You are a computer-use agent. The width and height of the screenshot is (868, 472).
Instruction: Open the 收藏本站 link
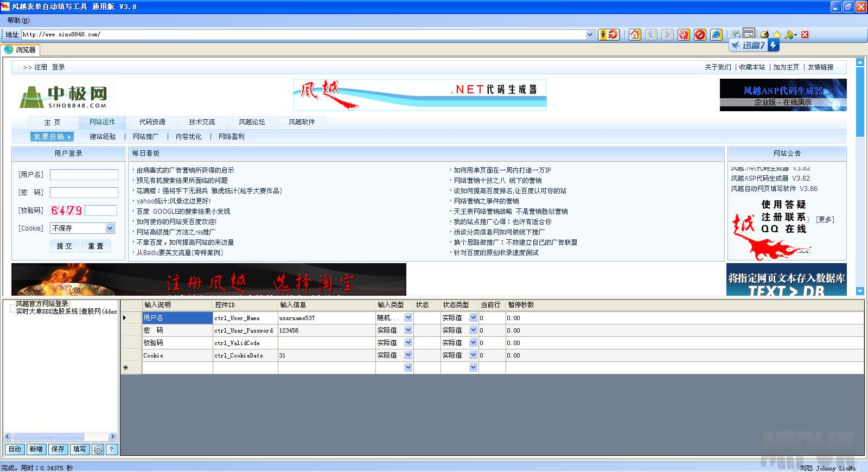point(752,67)
